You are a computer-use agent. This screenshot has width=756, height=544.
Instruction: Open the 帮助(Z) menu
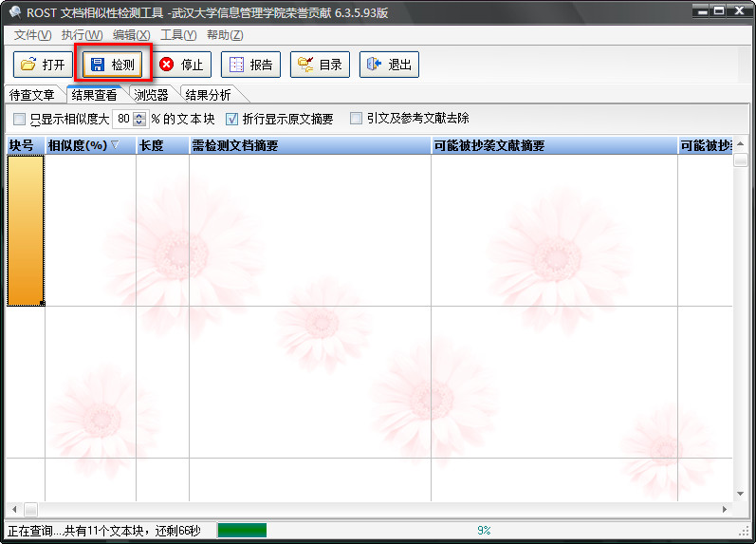click(225, 35)
